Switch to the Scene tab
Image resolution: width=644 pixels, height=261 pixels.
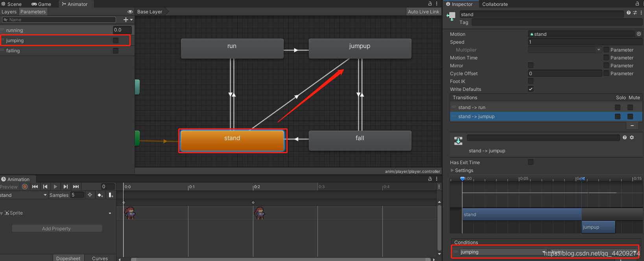pyautogui.click(x=12, y=4)
